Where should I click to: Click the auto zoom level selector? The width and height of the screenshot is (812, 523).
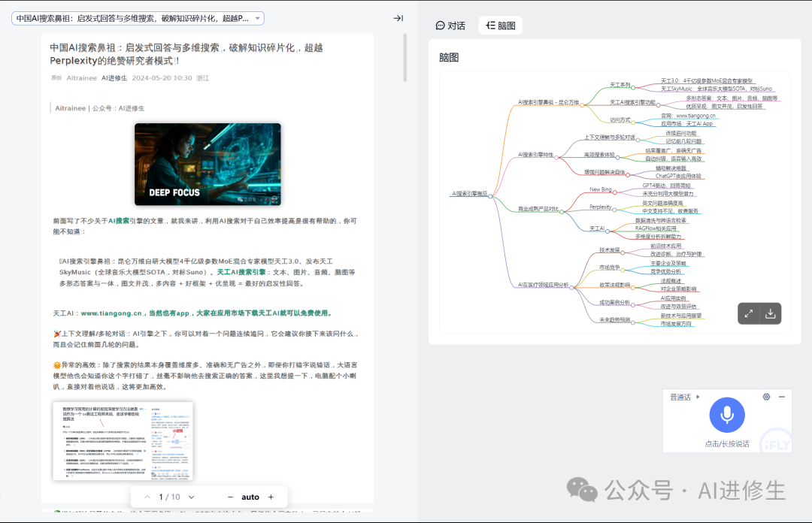[250, 497]
